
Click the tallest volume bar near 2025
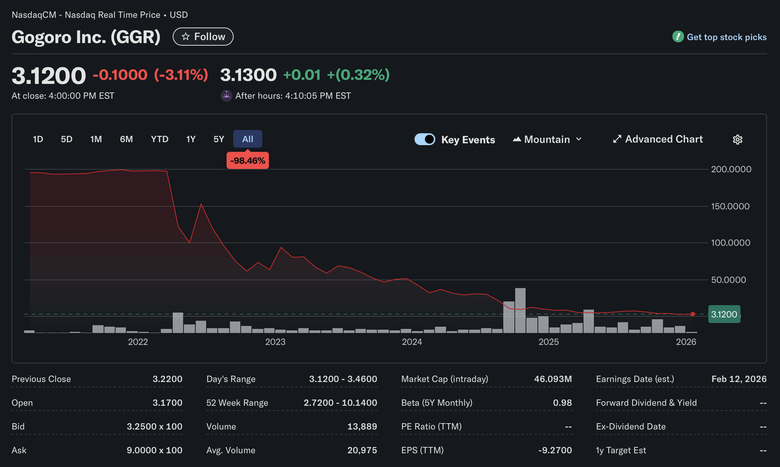point(520,310)
